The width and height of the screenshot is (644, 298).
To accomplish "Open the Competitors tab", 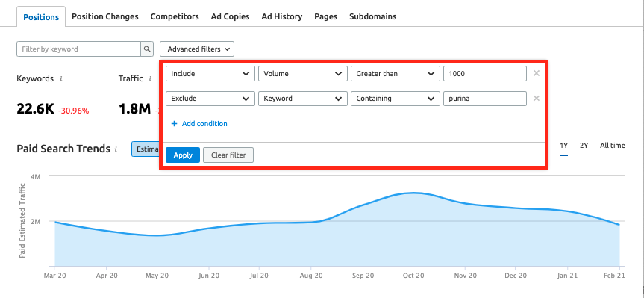I will pyautogui.click(x=175, y=16).
